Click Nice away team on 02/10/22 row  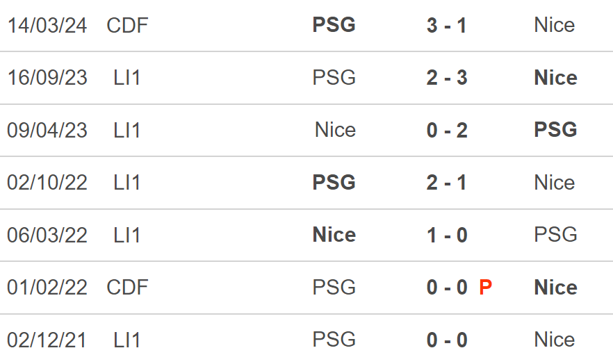(555, 183)
